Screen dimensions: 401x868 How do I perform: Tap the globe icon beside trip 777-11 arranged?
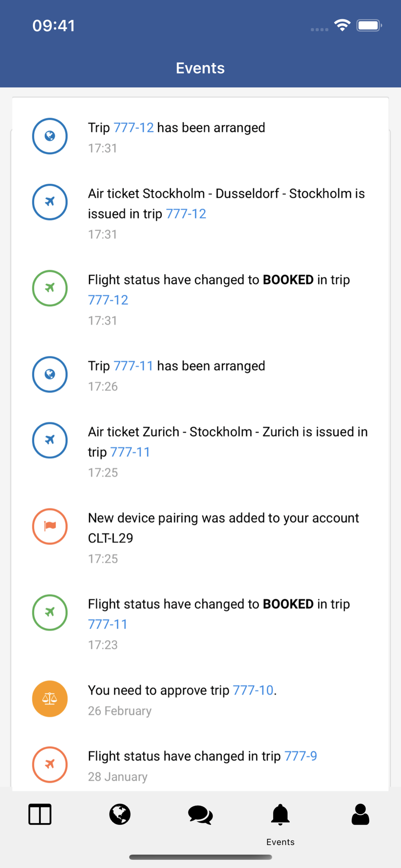point(50,374)
